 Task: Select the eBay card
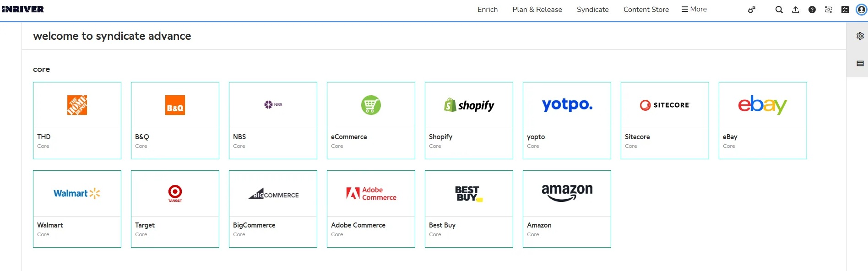763,120
